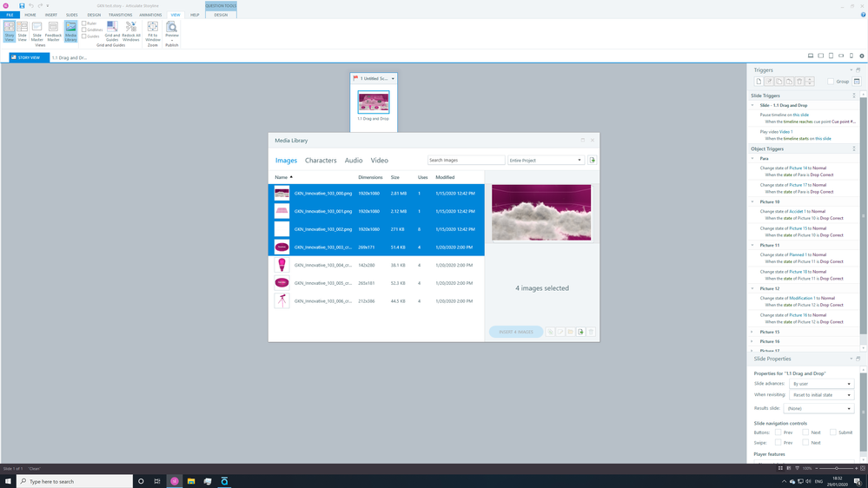Delete the selected trigger with the trash icon
The height and width of the screenshot is (488, 868).
pyautogui.click(x=799, y=82)
